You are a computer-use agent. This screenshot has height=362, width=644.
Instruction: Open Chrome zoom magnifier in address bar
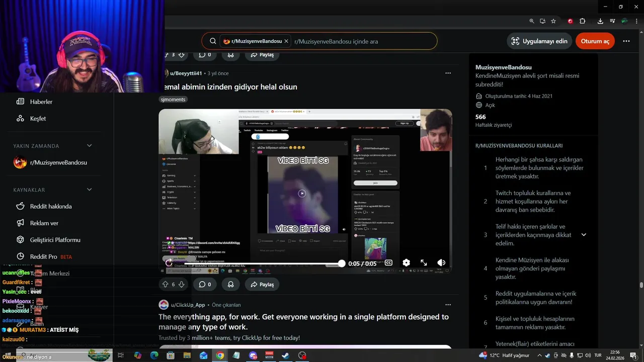[x=532, y=21]
